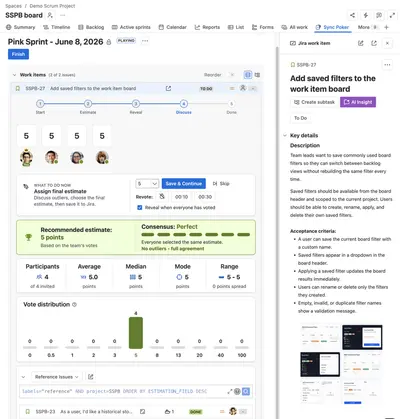Open the Reference Issues dropdown
400x419 pixels.
(x=56, y=377)
